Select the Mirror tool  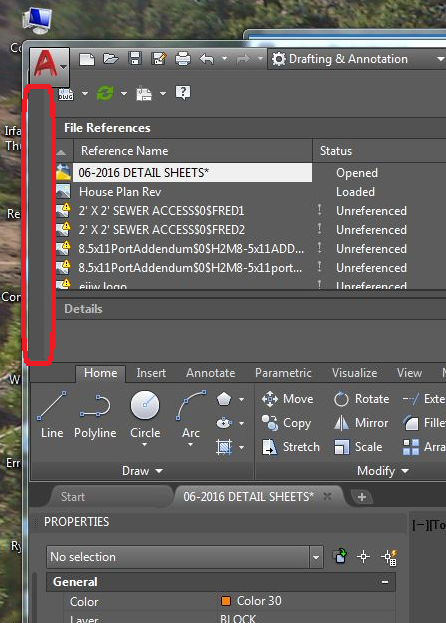pos(361,423)
